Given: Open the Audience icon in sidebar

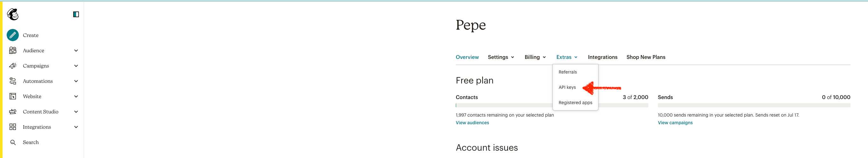Looking at the screenshot, I should [13, 51].
